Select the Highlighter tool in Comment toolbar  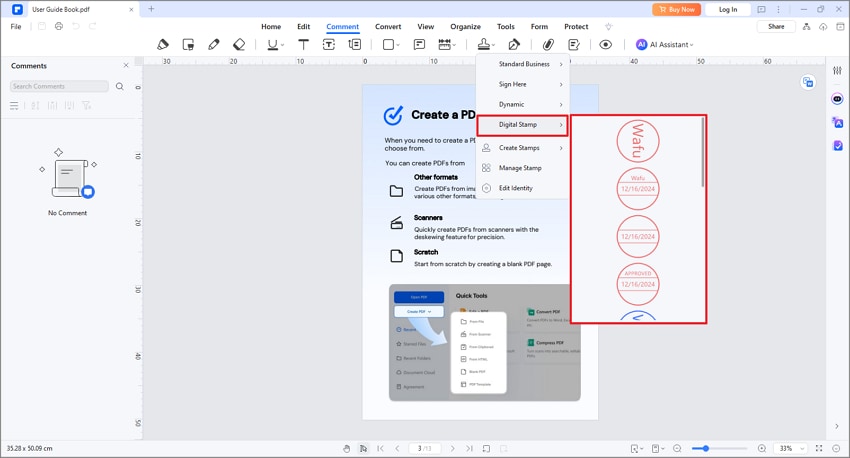click(163, 44)
